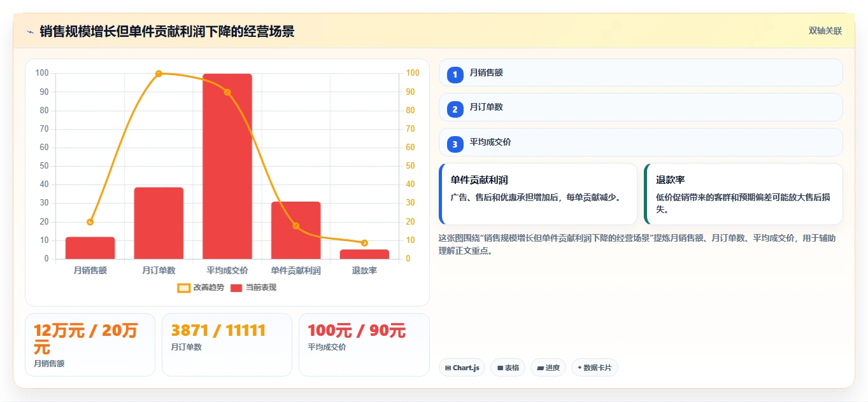
Task: Click numbered badge 2 for 月订单数
Action: pos(455,109)
